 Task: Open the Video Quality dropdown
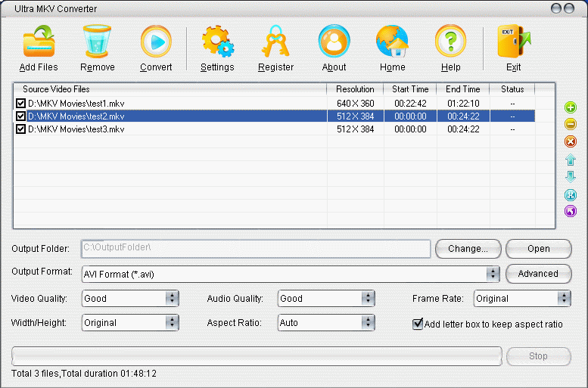[172, 299]
